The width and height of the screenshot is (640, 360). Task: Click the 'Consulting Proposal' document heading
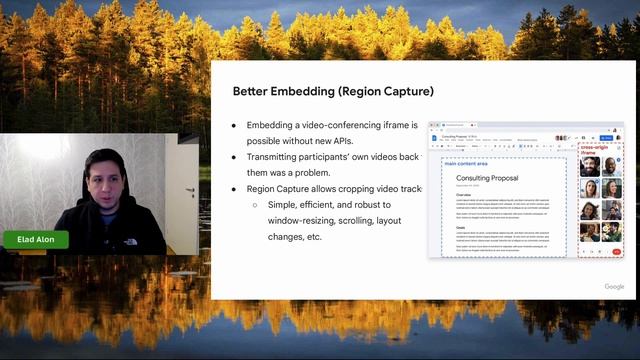487,178
